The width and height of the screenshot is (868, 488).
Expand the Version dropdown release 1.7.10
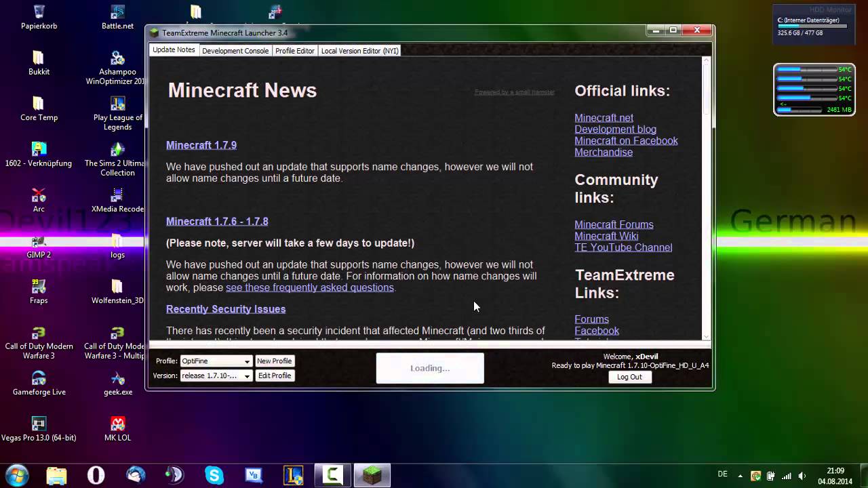216,375
